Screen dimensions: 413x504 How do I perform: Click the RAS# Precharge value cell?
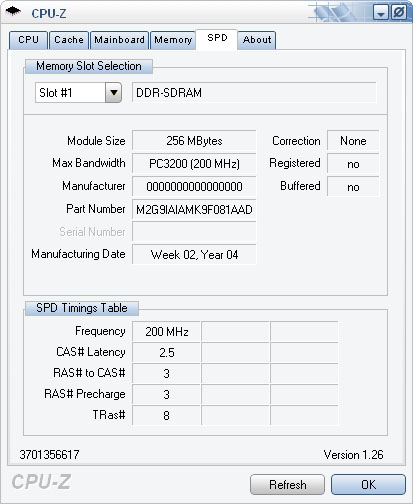pyautogui.click(x=167, y=394)
